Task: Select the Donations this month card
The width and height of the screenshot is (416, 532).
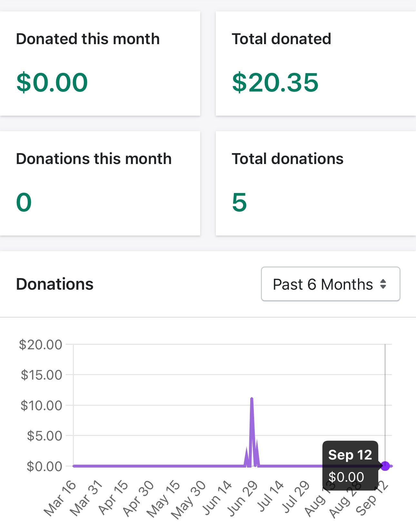Action: coord(100,183)
